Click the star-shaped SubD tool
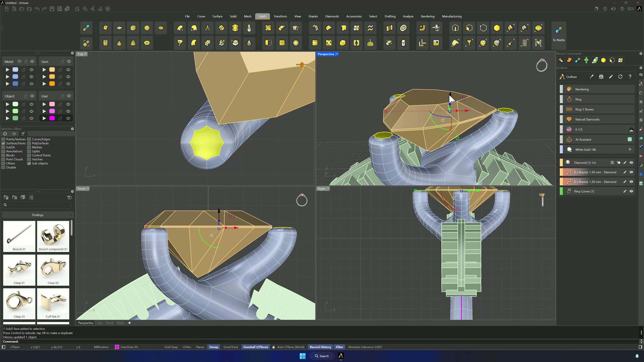This screenshot has height=362, width=644. point(249,43)
